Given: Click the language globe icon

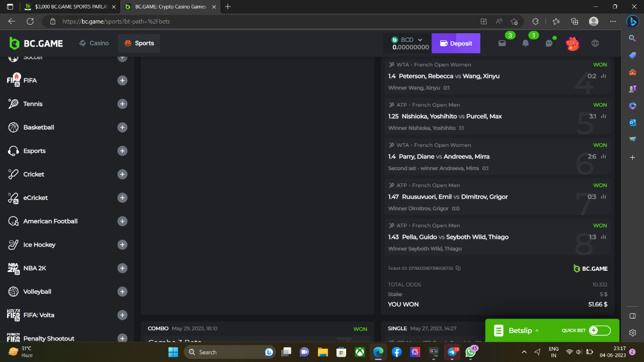Looking at the screenshot, I should (595, 43).
